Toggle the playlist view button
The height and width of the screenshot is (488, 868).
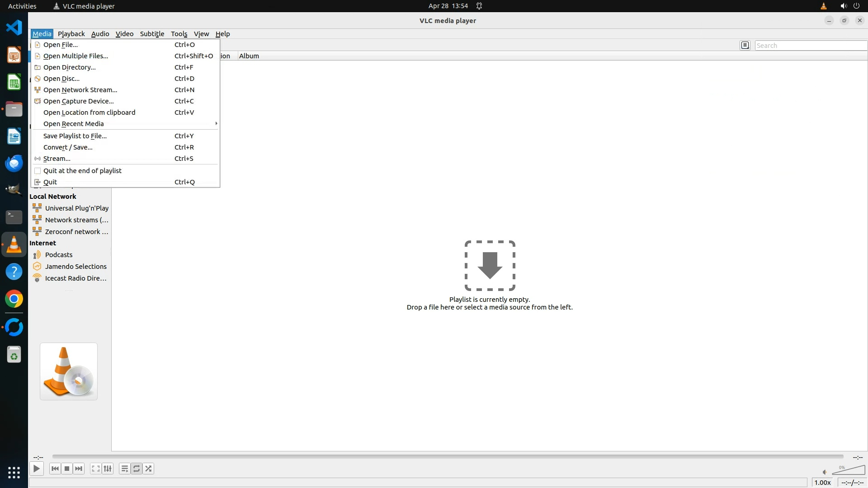click(x=124, y=469)
